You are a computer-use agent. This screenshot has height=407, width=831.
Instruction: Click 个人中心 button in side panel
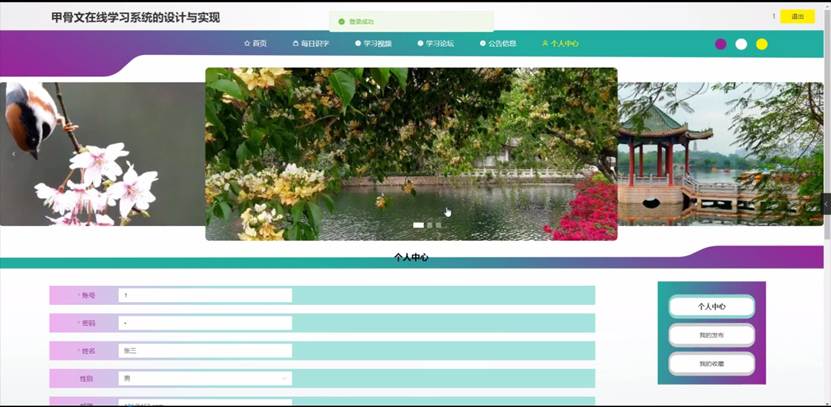[x=711, y=306]
